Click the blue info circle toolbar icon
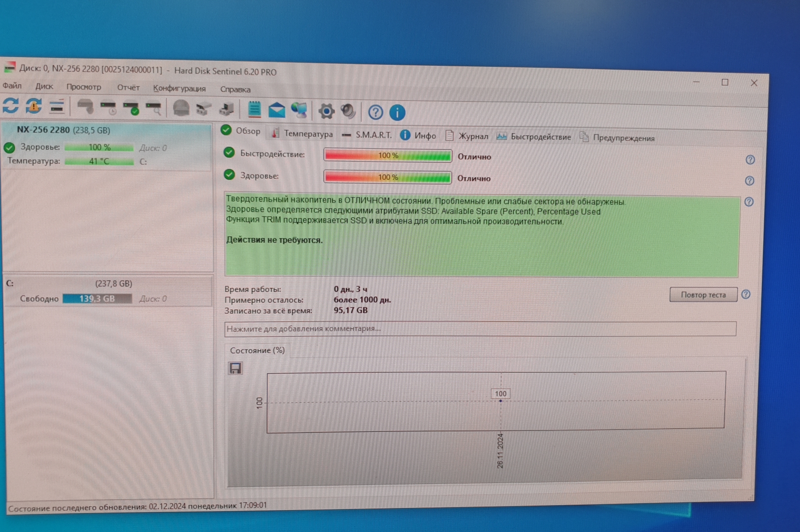The height and width of the screenshot is (532, 800). pyautogui.click(x=397, y=112)
